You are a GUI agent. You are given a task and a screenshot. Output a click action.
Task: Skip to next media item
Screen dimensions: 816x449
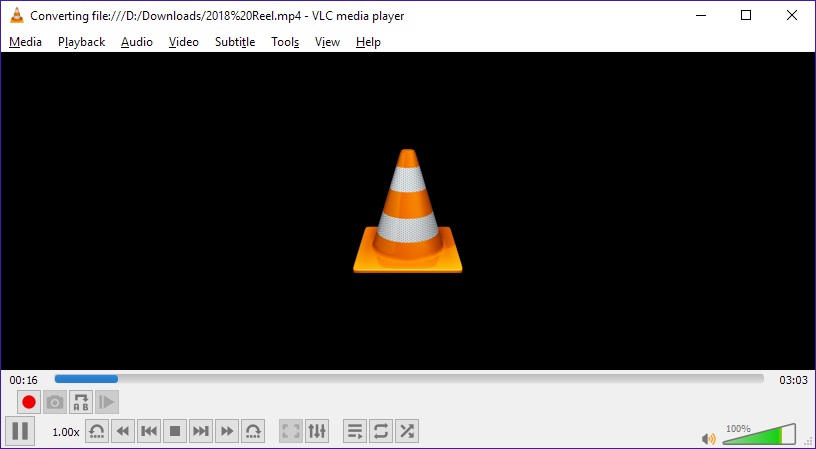click(x=201, y=431)
